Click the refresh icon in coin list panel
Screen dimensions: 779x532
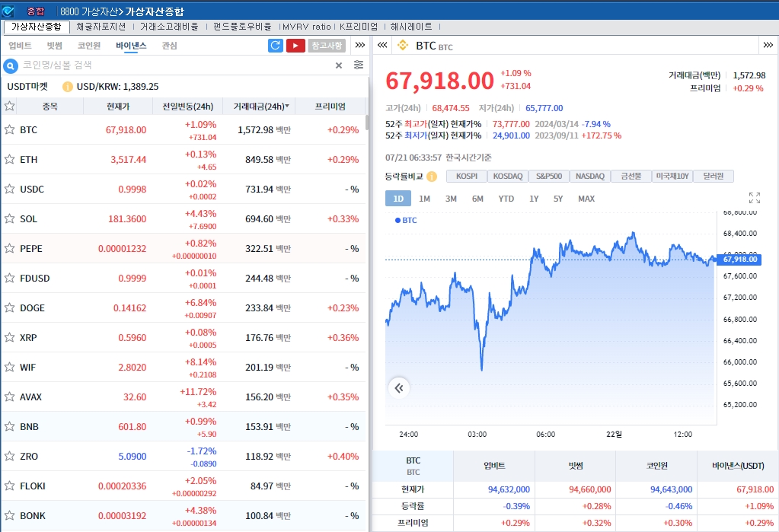point(276,46)
